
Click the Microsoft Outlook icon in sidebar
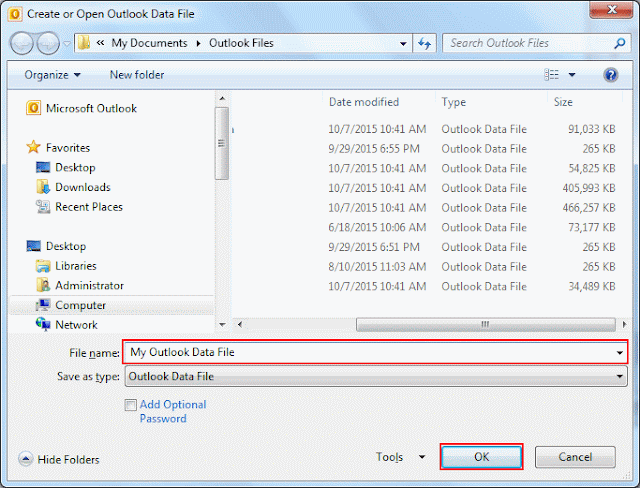point(33,108)
